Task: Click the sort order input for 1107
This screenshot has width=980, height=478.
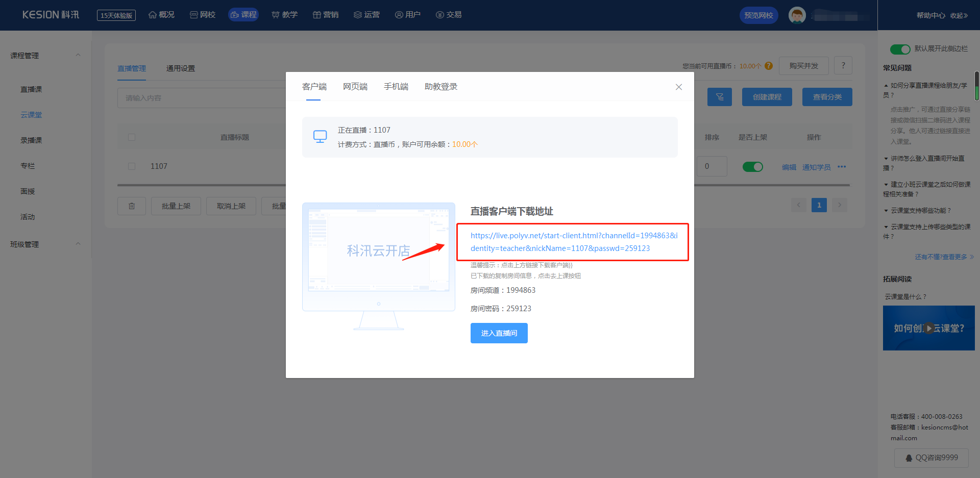Action: (x=712, y=166)
